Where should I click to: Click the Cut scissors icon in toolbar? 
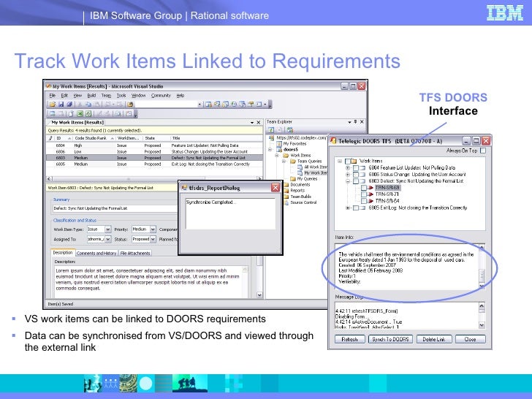click(x=80, y=104)
